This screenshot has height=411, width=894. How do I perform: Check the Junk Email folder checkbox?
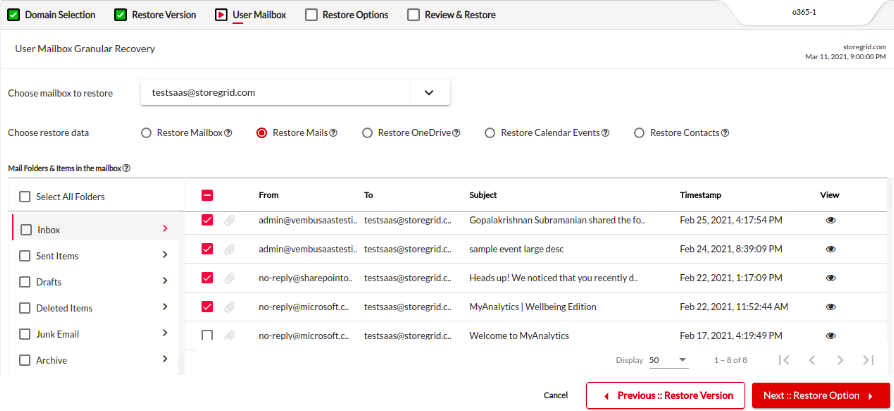pyautogui.click(x=25, y=335)
